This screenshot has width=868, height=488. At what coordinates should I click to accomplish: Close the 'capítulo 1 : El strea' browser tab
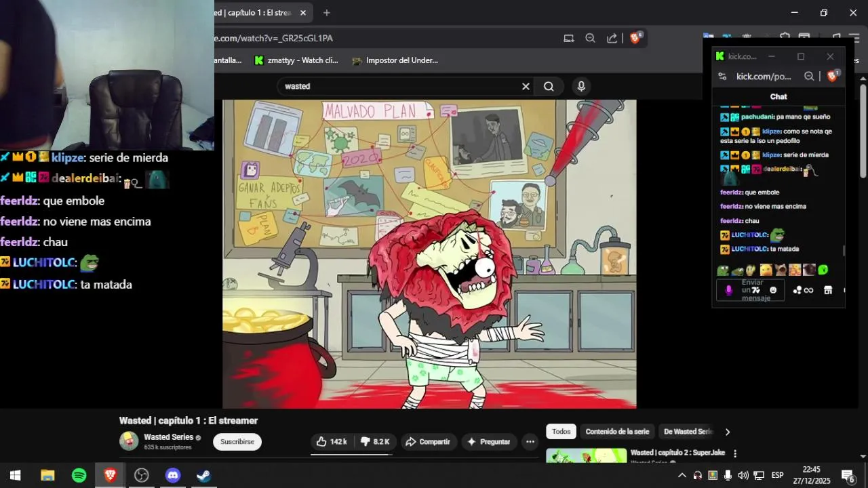point(302,13)
